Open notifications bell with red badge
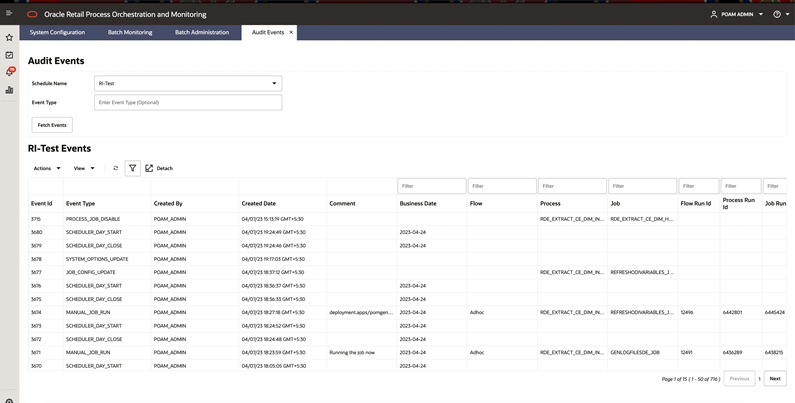Viewport: 795px width, 403px height. point(9,72)
